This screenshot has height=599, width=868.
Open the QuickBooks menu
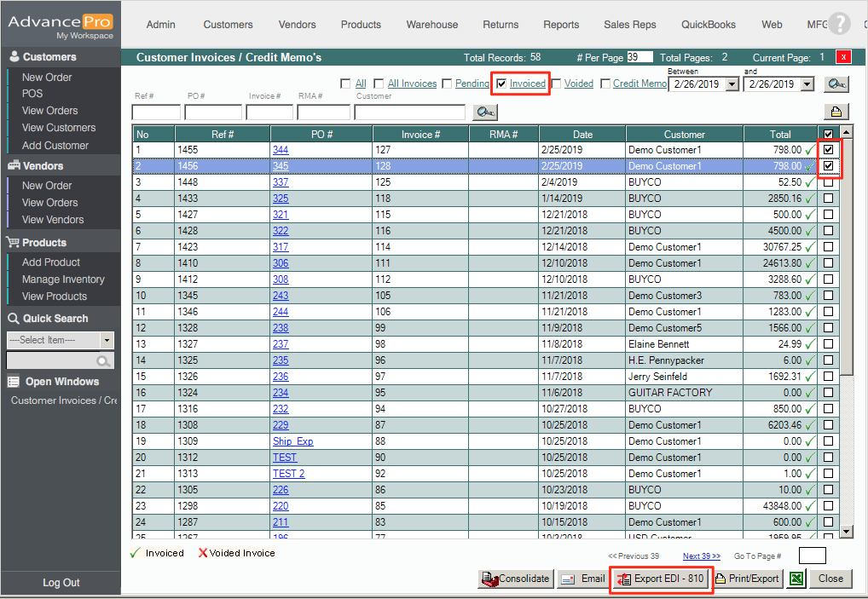pos(708,25)
